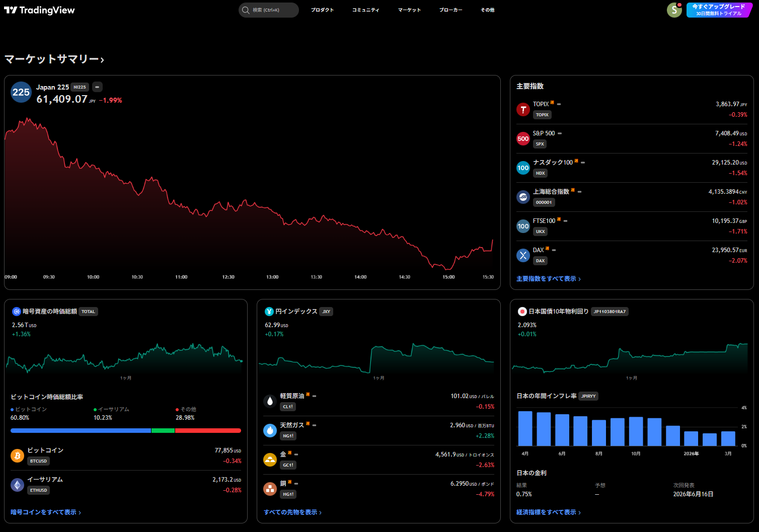Viewport: 759px width, 532px height.
Task: Click the blue Bitcoin dominance bar segment
Action: [x=81, y=431]
